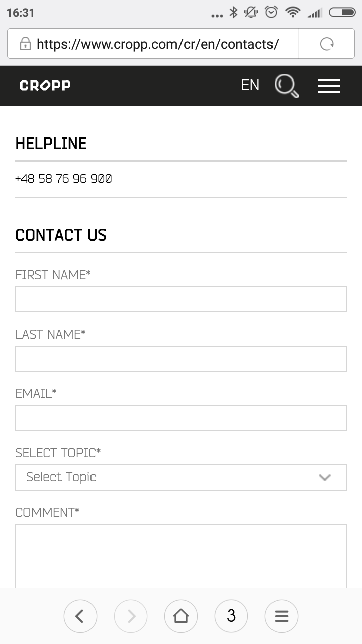The width and height of the screenshot is (362, 644).
Task: Tap the forward navigation arrow
Action: (x=131, y=616)
